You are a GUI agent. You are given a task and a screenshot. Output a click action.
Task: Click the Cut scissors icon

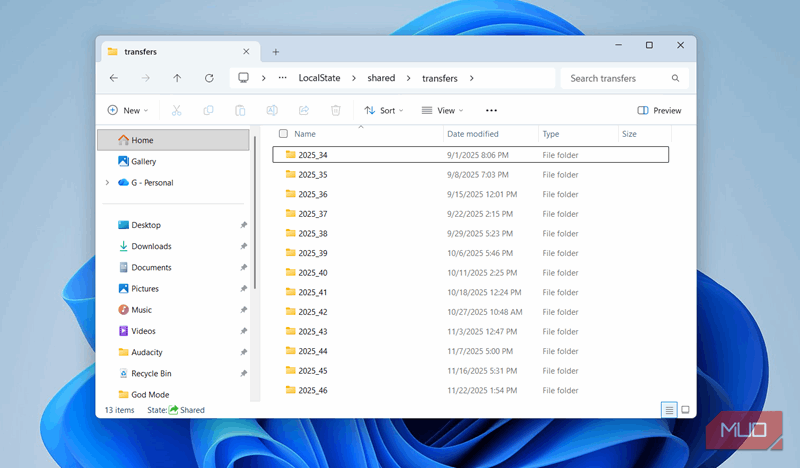point(177,110)
